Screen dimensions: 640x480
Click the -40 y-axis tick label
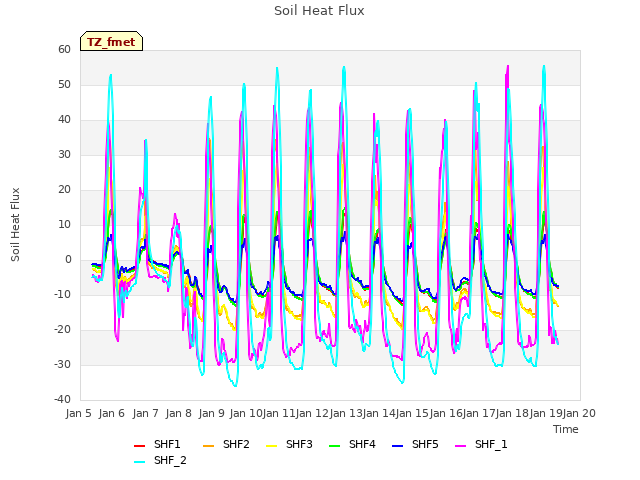point(63,400)
